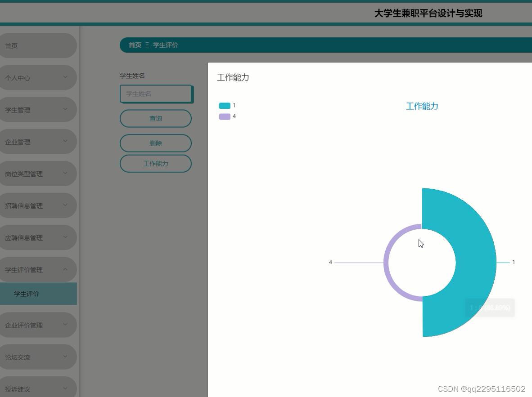Expand the 个人中心 sidebar section
This screenshot has width=532, height=397.
pos(38,77)
